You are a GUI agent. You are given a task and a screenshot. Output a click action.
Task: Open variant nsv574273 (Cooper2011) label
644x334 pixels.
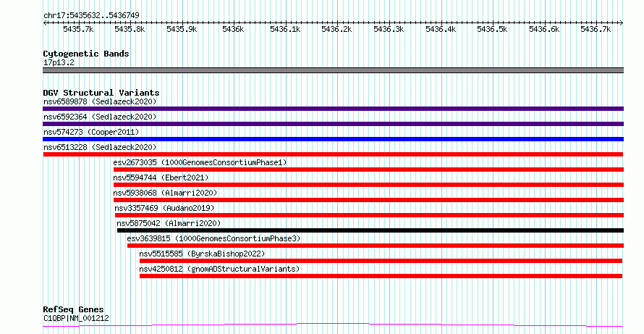point(91,132)
